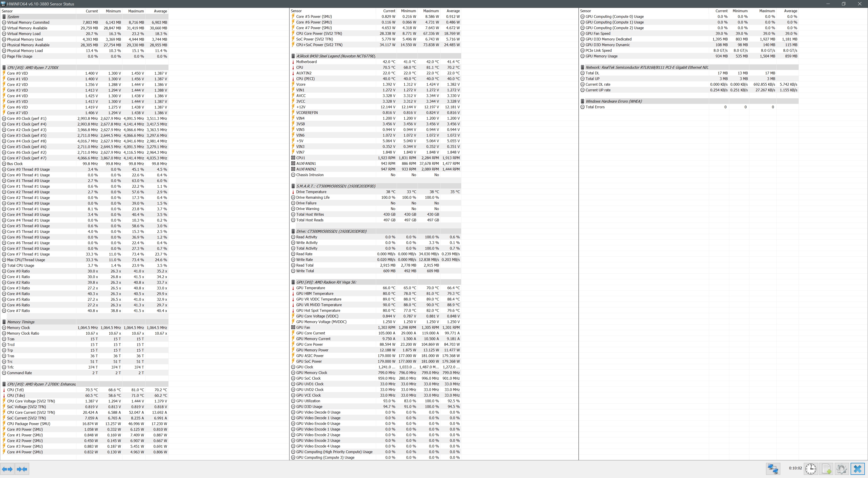The width and height of the screenshot is (868, 478).
Task: Click the expand columns arrows button
Action: pyautogui.click(x=7, y=469)
